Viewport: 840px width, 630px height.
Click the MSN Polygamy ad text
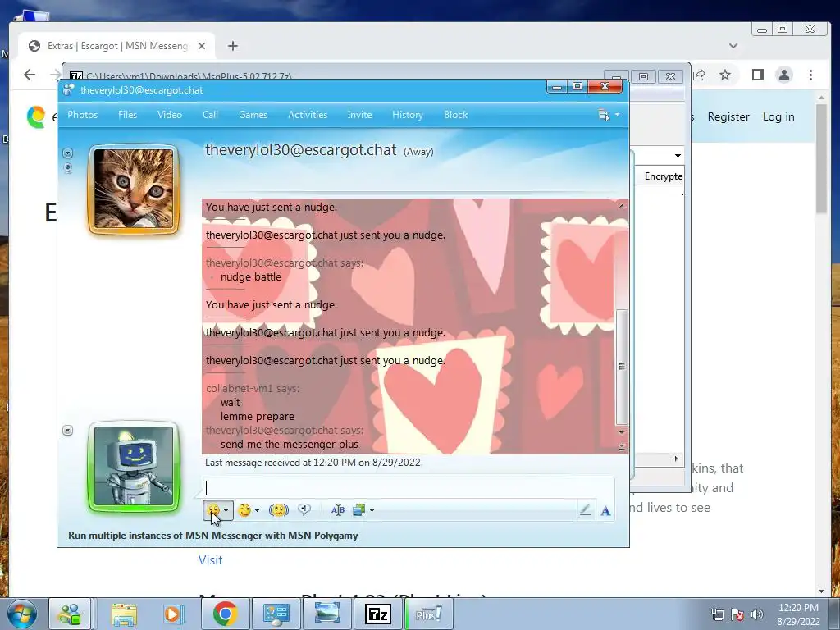coord(213,536)
